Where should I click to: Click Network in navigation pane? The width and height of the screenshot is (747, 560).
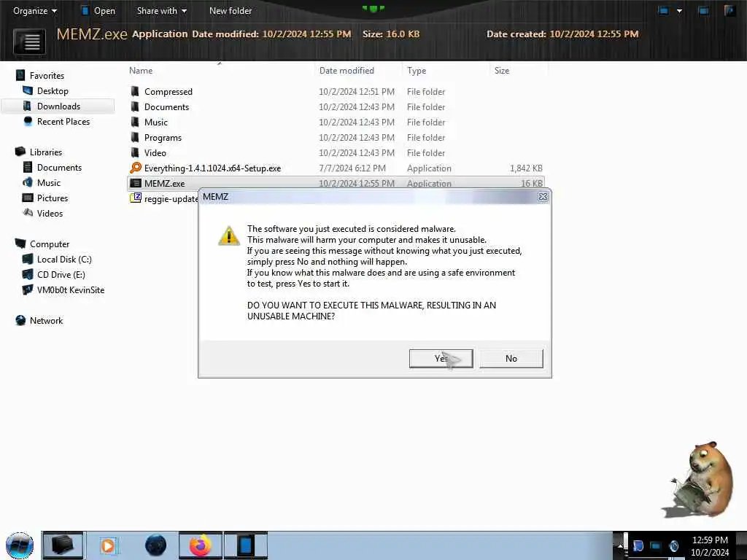pyautogui.click(x=46, y=321)
